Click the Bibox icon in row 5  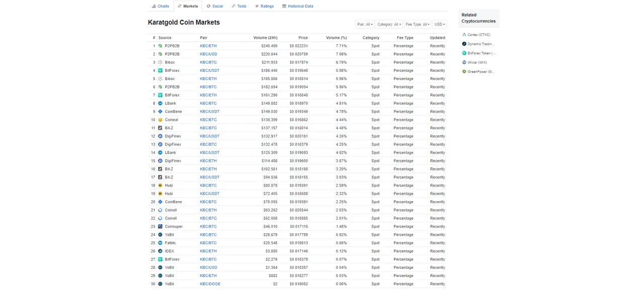point(160,78)
